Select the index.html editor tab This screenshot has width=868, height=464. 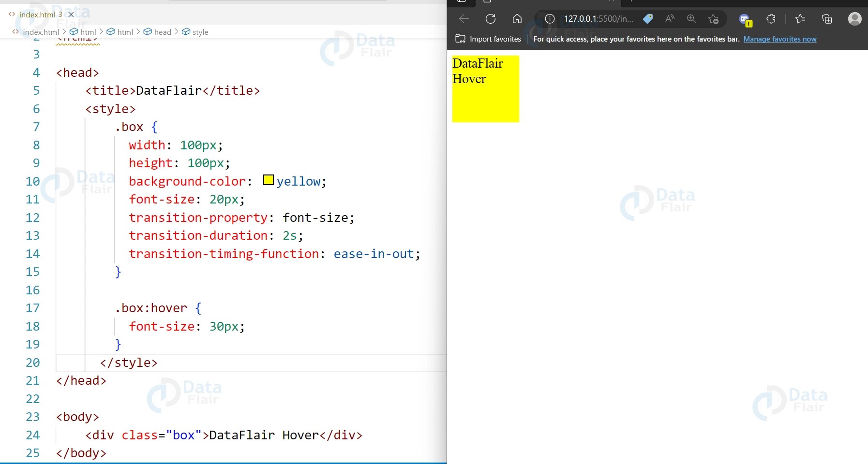[x=36, y=14]
